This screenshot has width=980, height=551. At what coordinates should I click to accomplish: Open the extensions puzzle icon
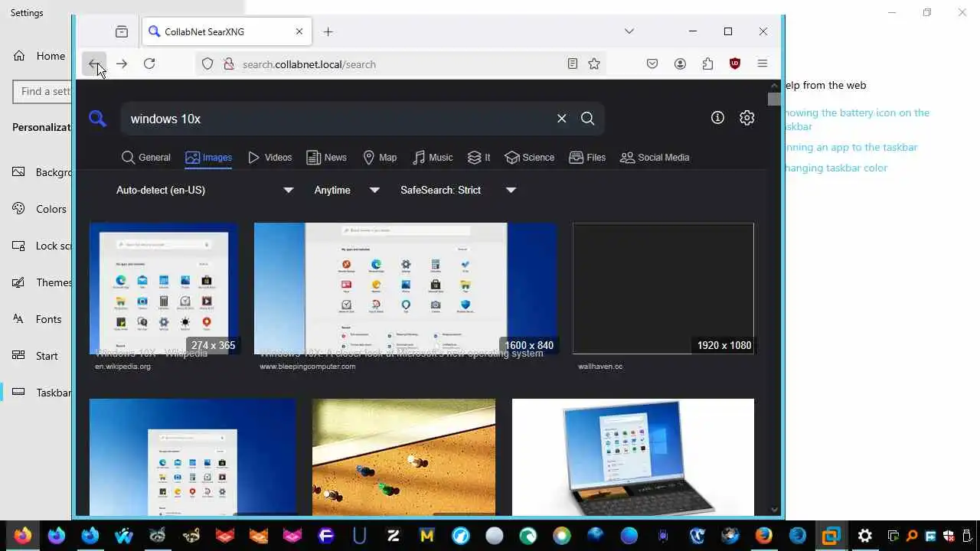(707, 64)
